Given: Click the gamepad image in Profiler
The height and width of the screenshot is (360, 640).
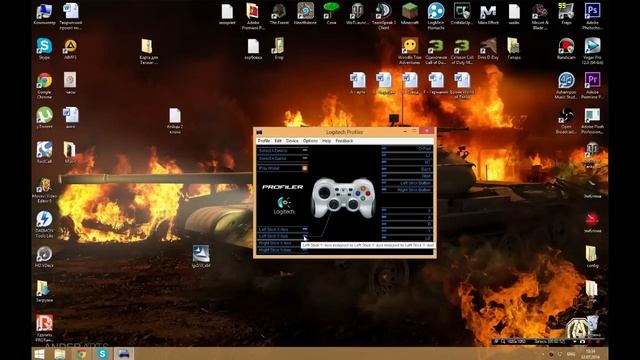Looking at the screenshot, I should (343, 197).
